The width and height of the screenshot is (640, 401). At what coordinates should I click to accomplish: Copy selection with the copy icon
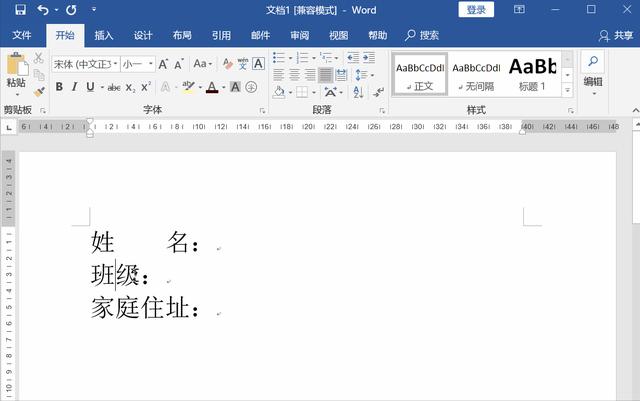39,75
